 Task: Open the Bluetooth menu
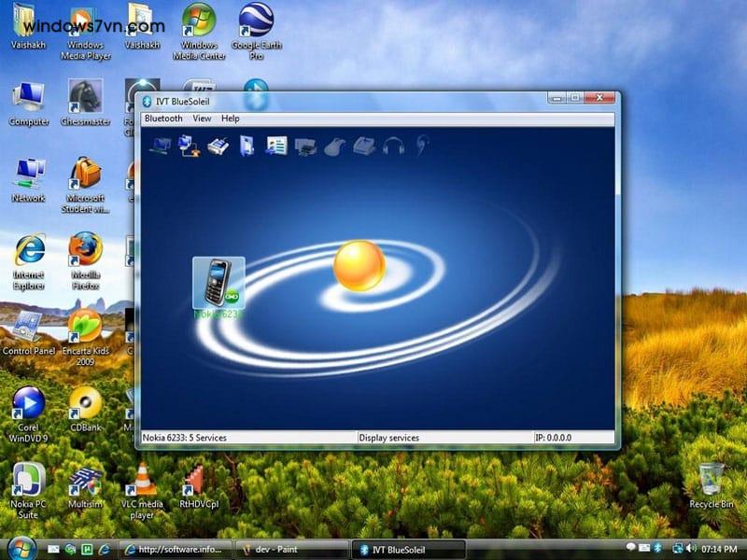(x=163, y=119)
